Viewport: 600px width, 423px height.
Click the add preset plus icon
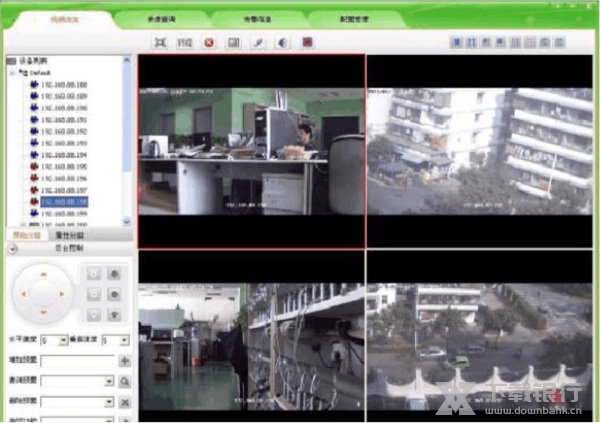click(x=125, y=361)
